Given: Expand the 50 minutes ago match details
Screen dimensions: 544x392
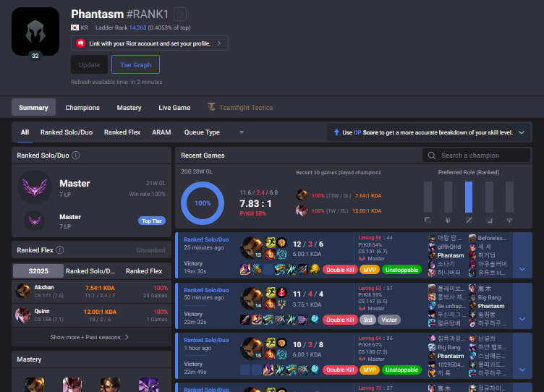Looking at the screenshot, I should (522, 319).
